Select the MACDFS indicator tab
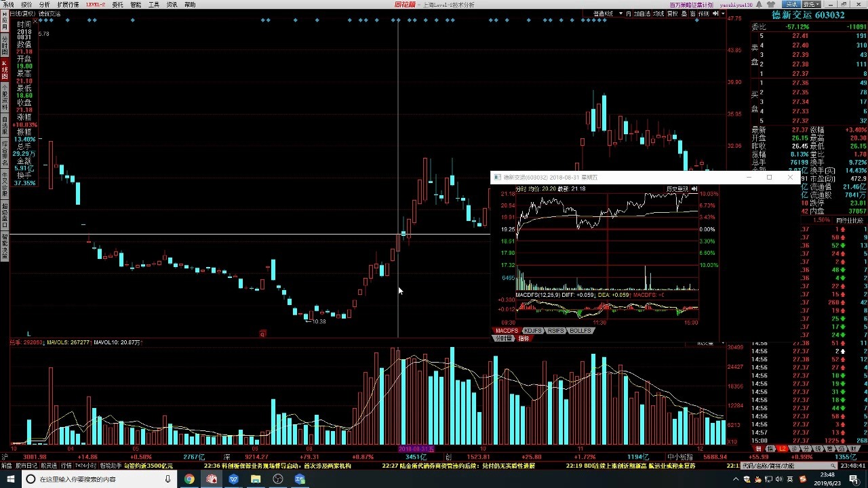The width and height of the screenshot is (868, 488). click(507, 331)
